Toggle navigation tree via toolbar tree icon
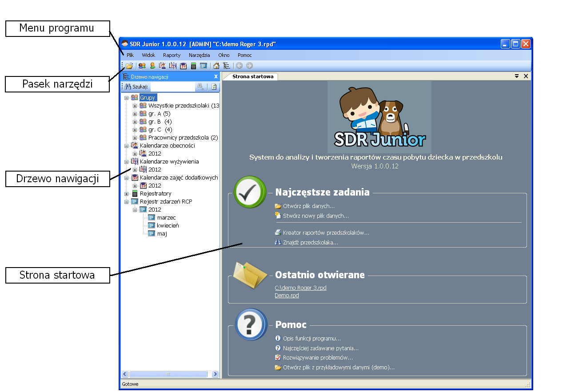 pyautogui.click(x=227, y=66)
